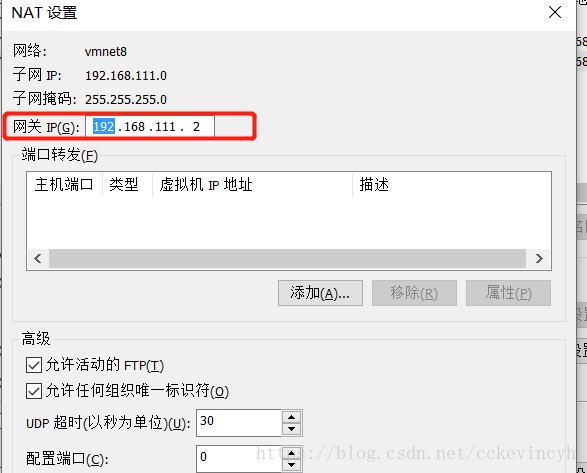Screen dimensions: 587x473
Task: Toggle 允许任何组织唯一标识符 checkbox
Action: pyautogui.click(x=34, y=391)
